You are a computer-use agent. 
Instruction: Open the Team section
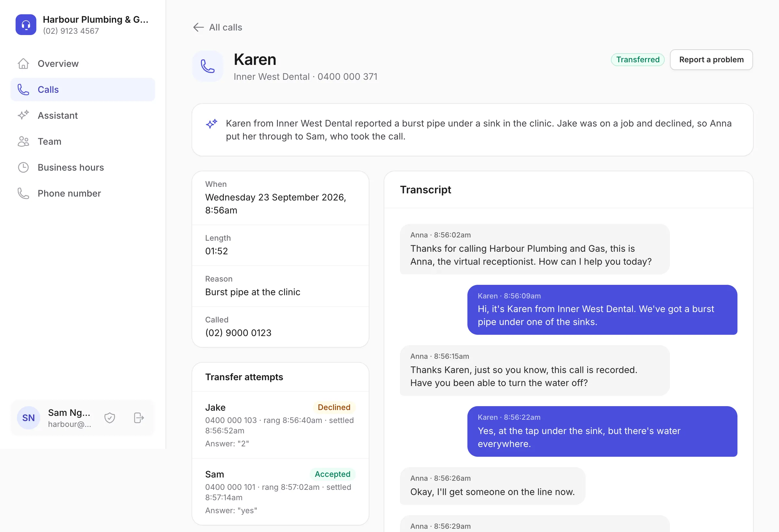point(83,141)
